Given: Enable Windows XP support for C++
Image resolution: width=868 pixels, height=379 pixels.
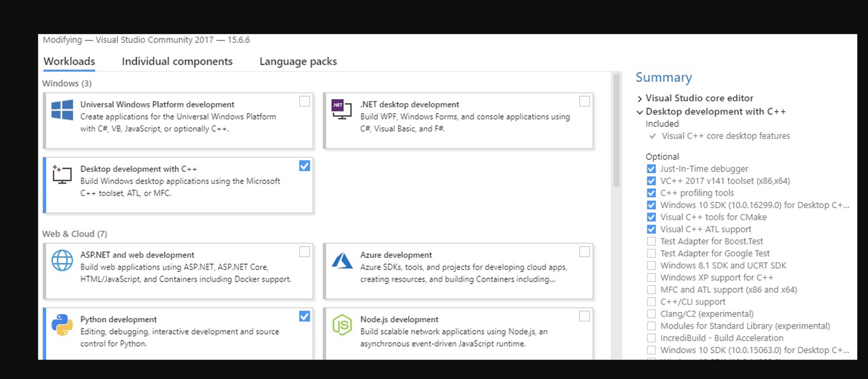Looking at the screenshot, I should 651,278.
